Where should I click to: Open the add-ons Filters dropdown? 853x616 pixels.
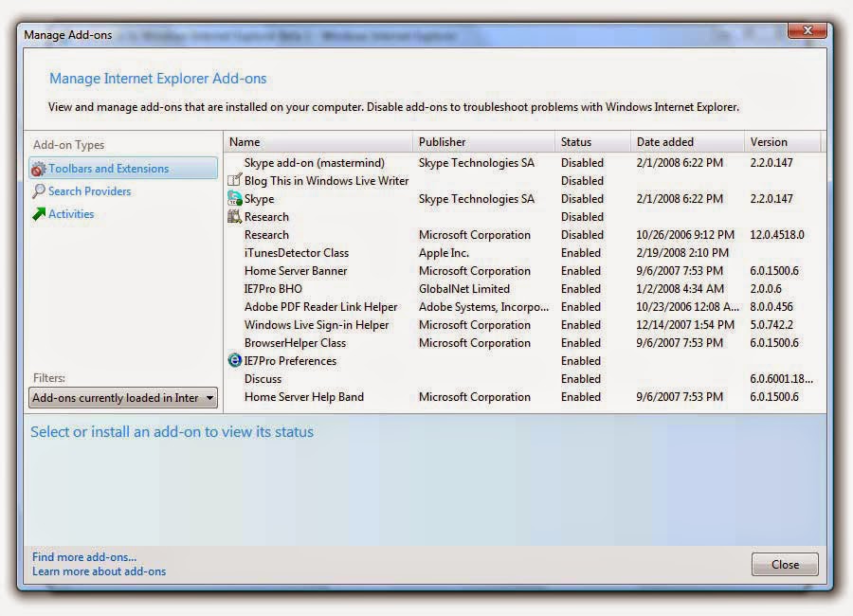coord(123,398)
